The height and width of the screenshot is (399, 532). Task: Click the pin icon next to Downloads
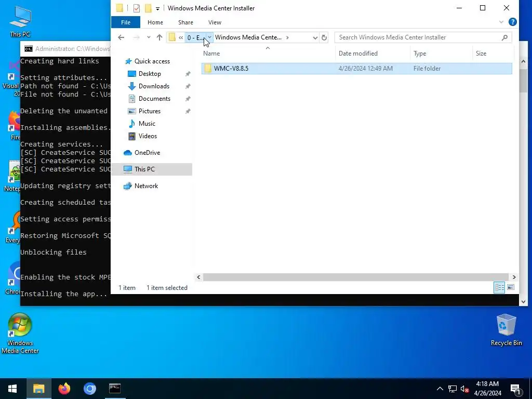click(188, 87)
